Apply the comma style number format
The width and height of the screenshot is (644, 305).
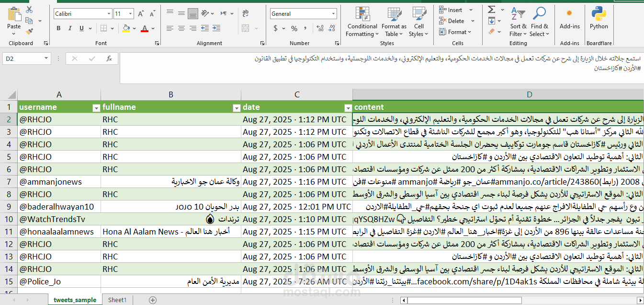pos(305,28)
